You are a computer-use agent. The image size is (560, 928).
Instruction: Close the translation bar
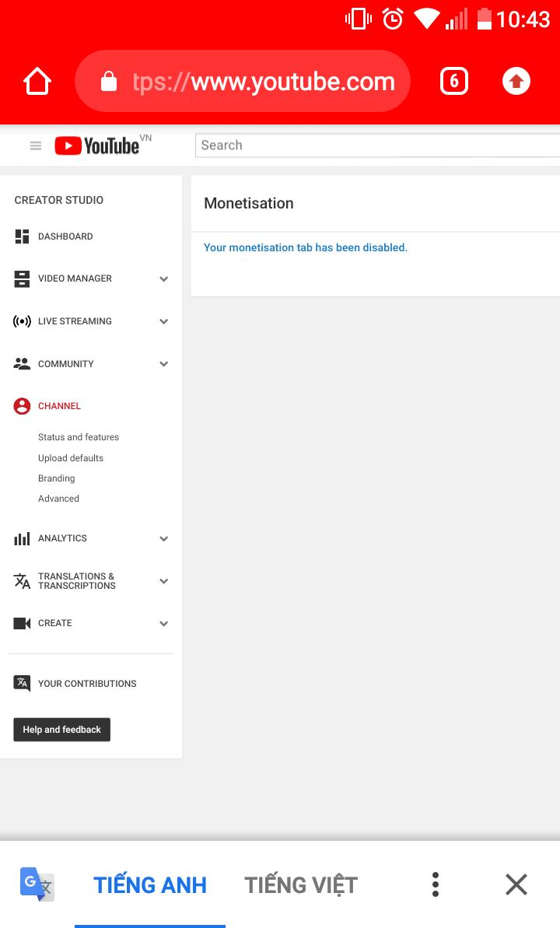[516, 884]
